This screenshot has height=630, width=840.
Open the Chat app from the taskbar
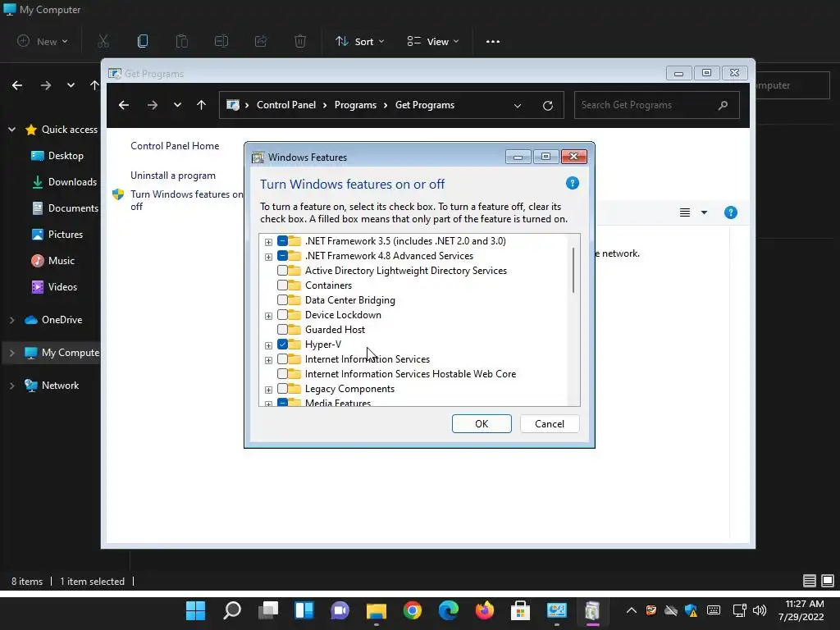340,610
